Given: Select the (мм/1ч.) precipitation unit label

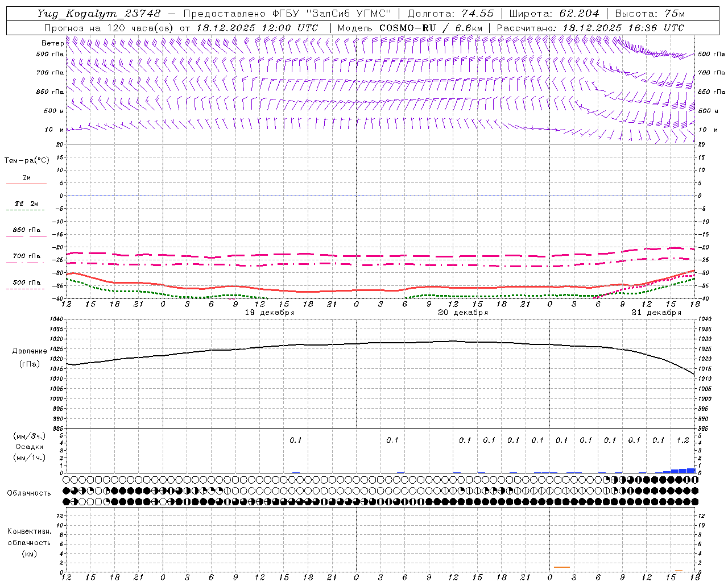Looking at the screenshot, I should pyautogui.click(x=30, y=458).
